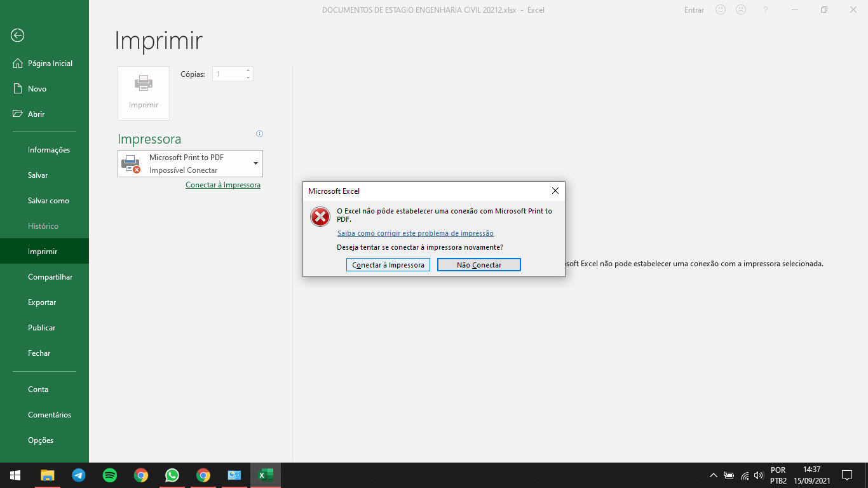868x488 pixels.
Task: Choose Salvar in the sidebar
Action: click(44, 175)
